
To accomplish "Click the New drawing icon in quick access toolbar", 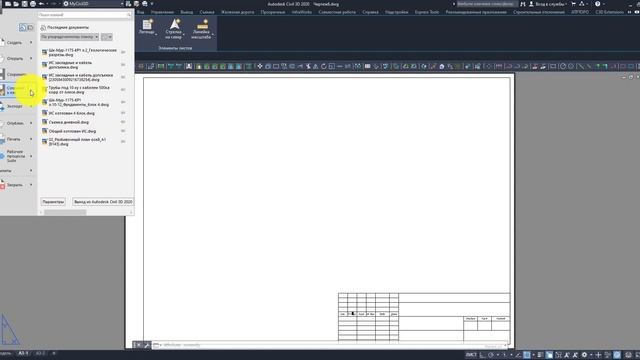I will [8, 4].
